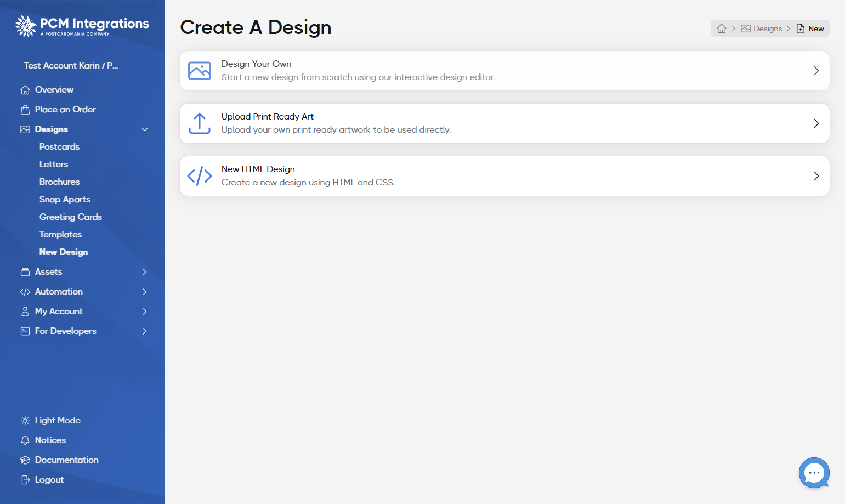Click the PCM Integrations snowflake logo
The width and height of the screenshot is (845, 504).
[26, 26]
